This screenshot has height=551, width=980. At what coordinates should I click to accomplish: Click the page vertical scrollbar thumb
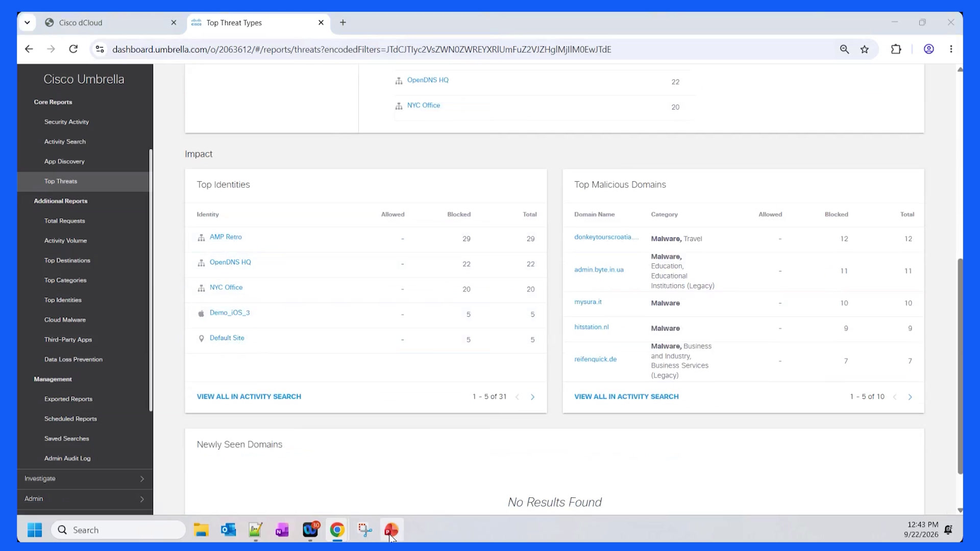[x=960, y=366]
